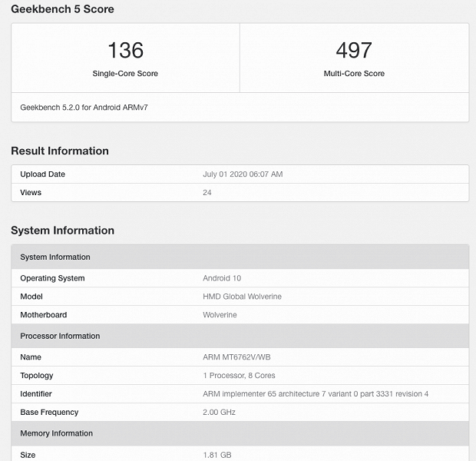
Task: Click the Single-Core Score label
Action: [125, 74]
